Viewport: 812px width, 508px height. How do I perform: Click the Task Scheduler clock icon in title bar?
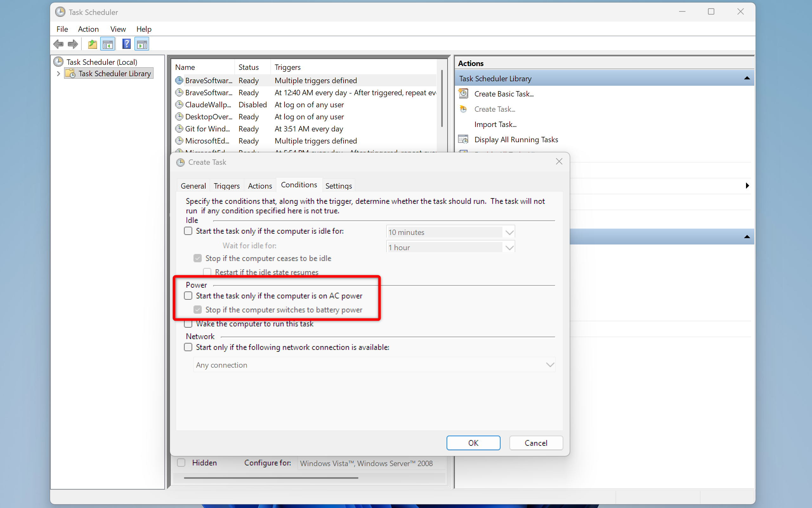(x=60, y=12)
